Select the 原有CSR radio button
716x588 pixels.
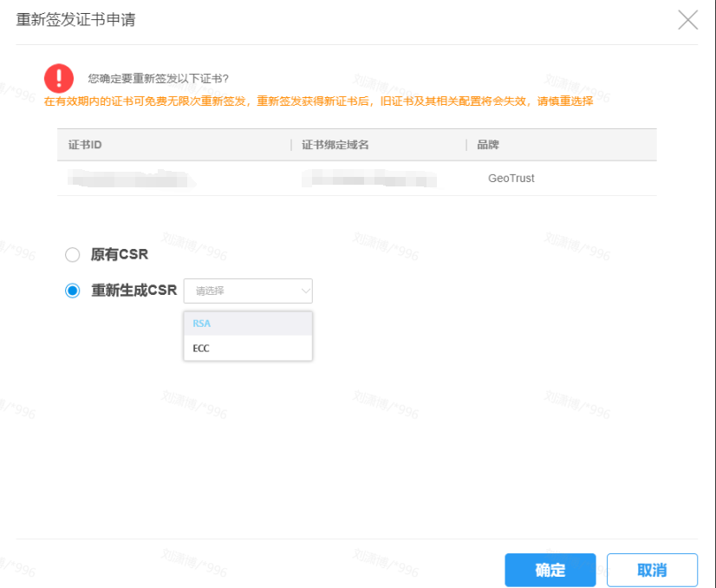pyautogui.click(x=73, y=255)
